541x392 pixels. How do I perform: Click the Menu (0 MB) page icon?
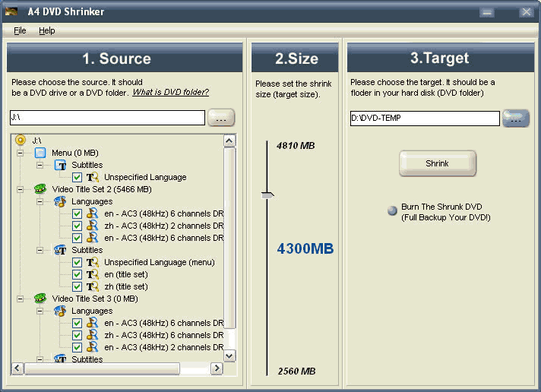pos(40,153)
